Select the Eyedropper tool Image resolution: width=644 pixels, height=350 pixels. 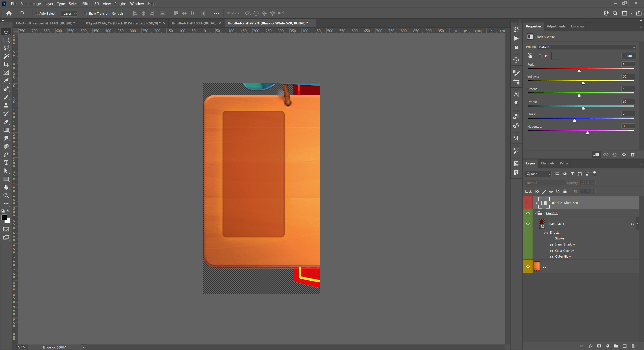[x=6, y=81]
